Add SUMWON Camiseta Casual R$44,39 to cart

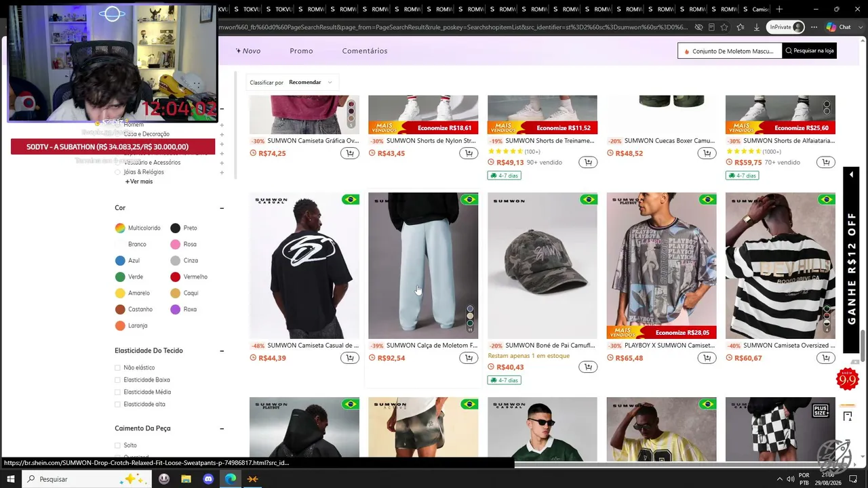(350, 358)
